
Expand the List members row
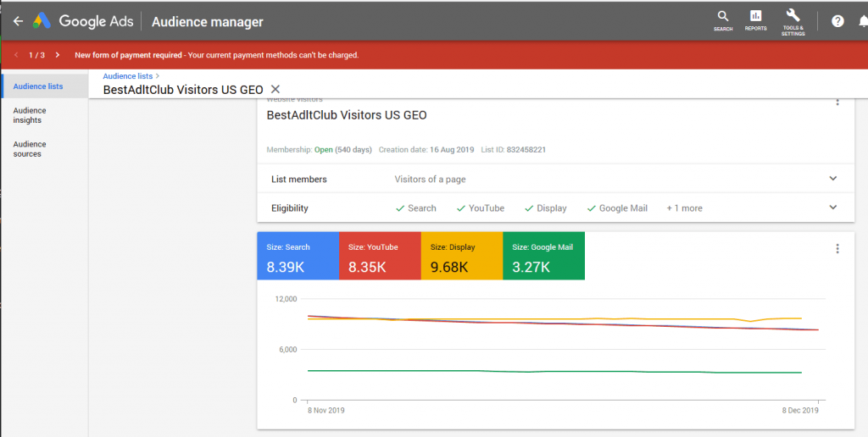(556, 179)
